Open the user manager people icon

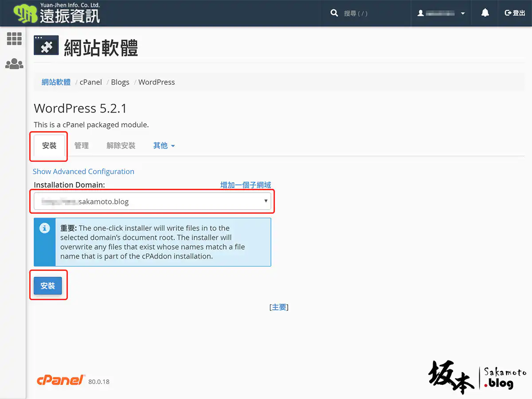(14, 64)
